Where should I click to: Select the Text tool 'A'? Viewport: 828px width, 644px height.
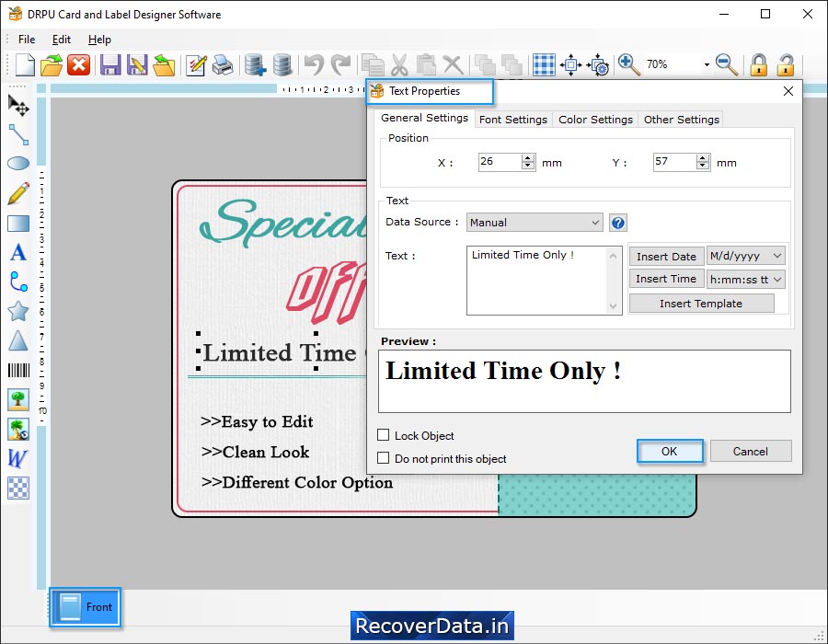coord(18,252)
